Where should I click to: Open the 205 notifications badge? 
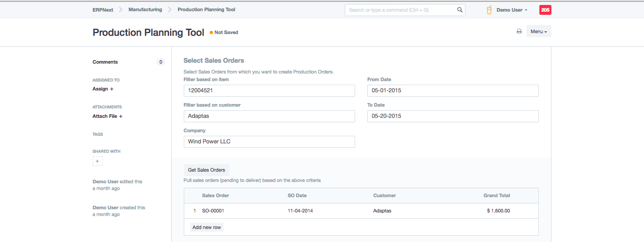545,10
